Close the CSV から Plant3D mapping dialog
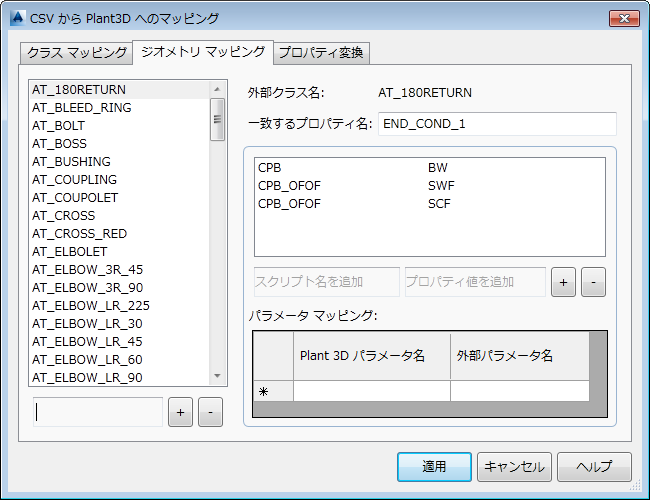The width and height of the screenshot is (650, 500). point(624,18)
